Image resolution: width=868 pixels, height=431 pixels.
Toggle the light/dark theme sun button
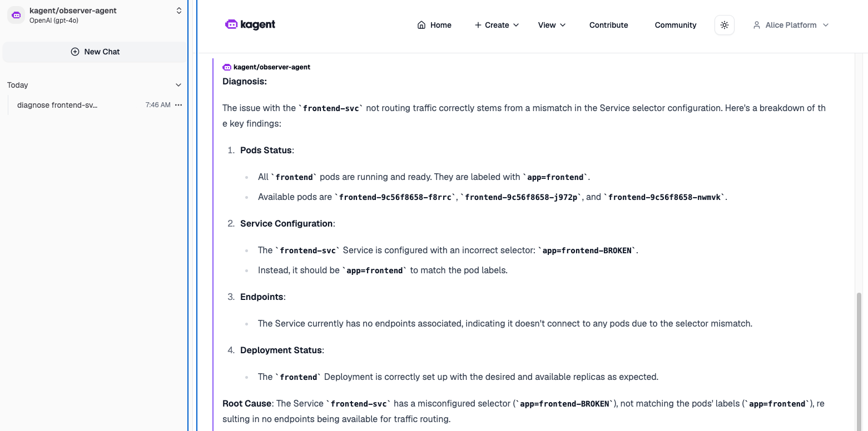[x=724, y=25]
